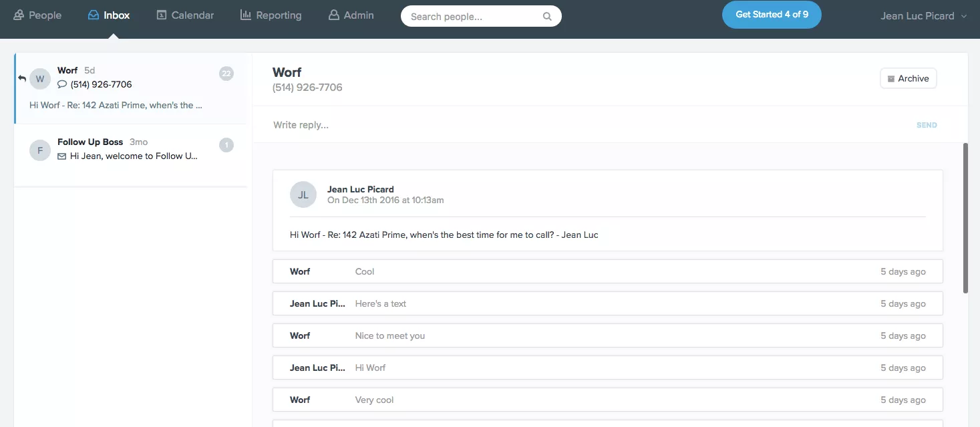This screenshot has width=980, height=427.
Task: Click the Admin user icon
Action: point(334,15)
